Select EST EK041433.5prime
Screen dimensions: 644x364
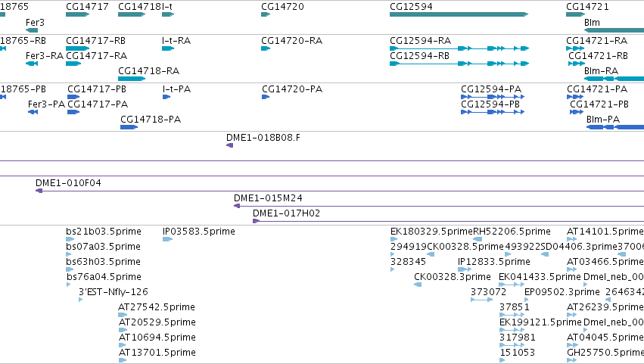pos(540,277)
